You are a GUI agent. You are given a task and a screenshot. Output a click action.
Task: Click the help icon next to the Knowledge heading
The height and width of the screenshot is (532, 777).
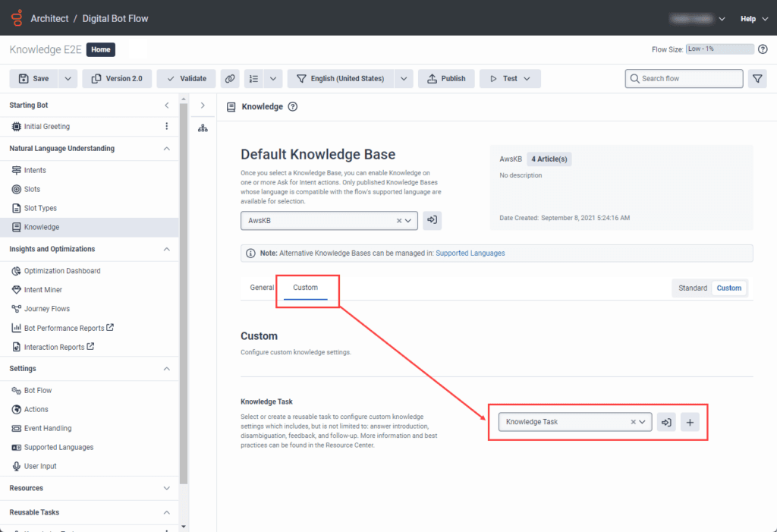[x=293, y=107]
